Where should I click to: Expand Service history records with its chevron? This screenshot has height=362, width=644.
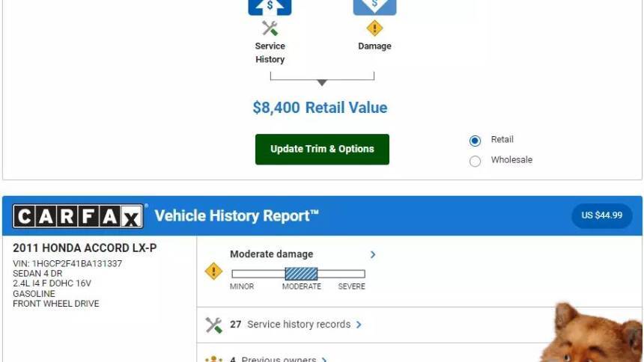click(x=359, y=325)
